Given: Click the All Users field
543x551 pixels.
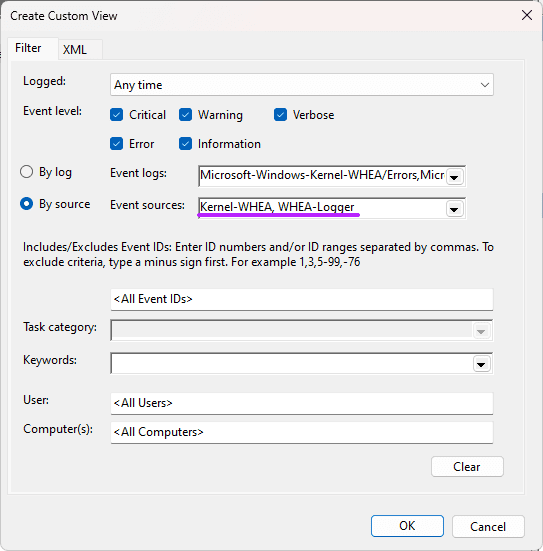Looking at the screenshot, I should [302, 403].
